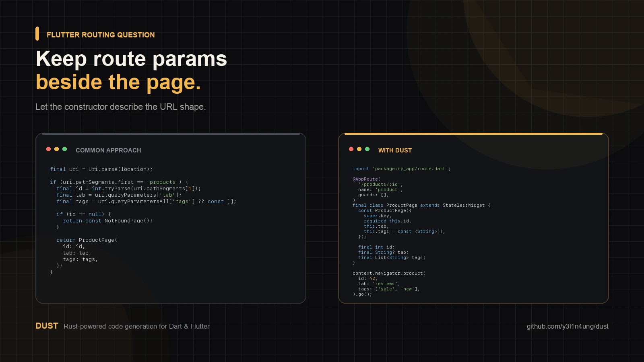Click the 'tags: tags,' argument line
The image size is (644, 362).
[80, 259]
